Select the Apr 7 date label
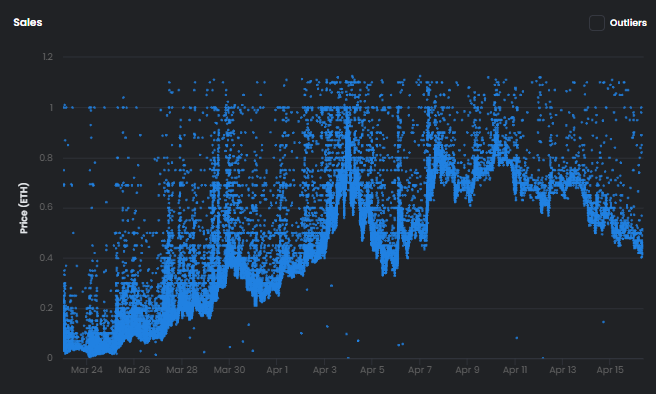The image size is (656, 394). pyautogui.click(x=420, y=370)
